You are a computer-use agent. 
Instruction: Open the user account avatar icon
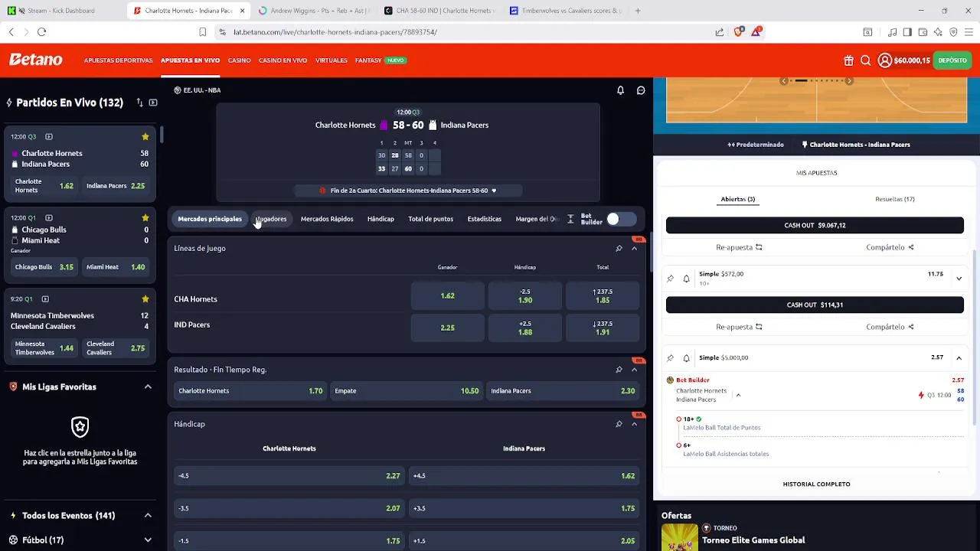click(884, 60)
